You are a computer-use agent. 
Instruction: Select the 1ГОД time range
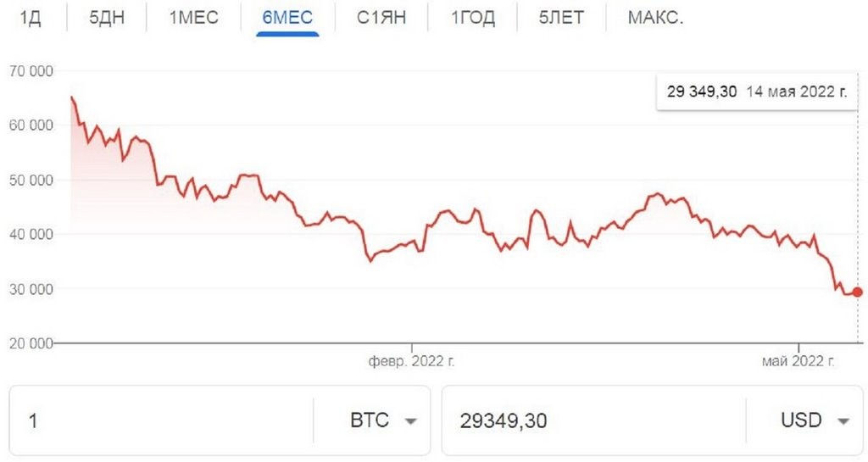(x=473, y=18)
